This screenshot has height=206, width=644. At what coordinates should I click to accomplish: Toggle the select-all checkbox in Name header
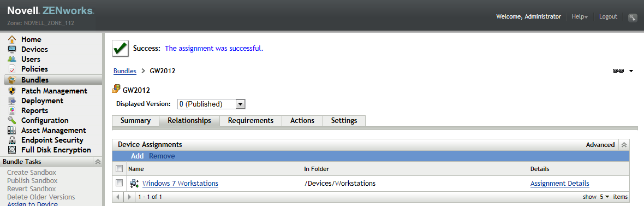(119, 169)
